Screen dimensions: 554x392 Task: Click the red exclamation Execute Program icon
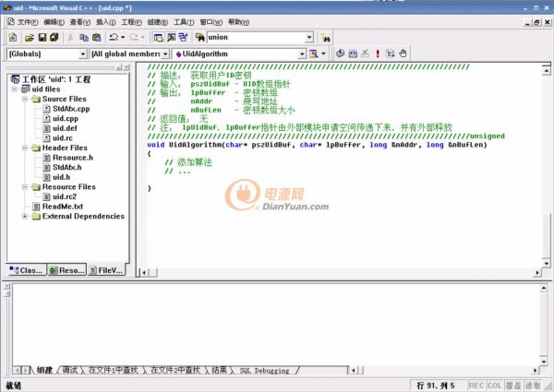(378, 53)
